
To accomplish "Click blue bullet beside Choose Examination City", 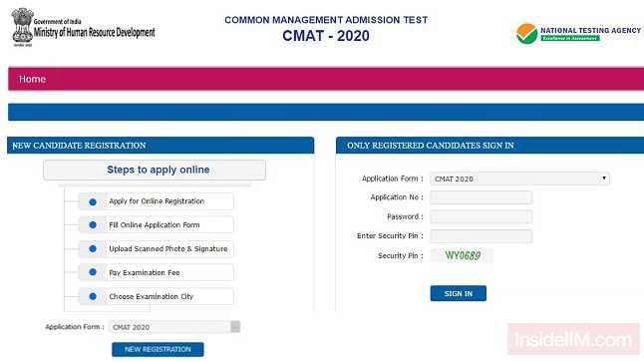I will (93, 296).
